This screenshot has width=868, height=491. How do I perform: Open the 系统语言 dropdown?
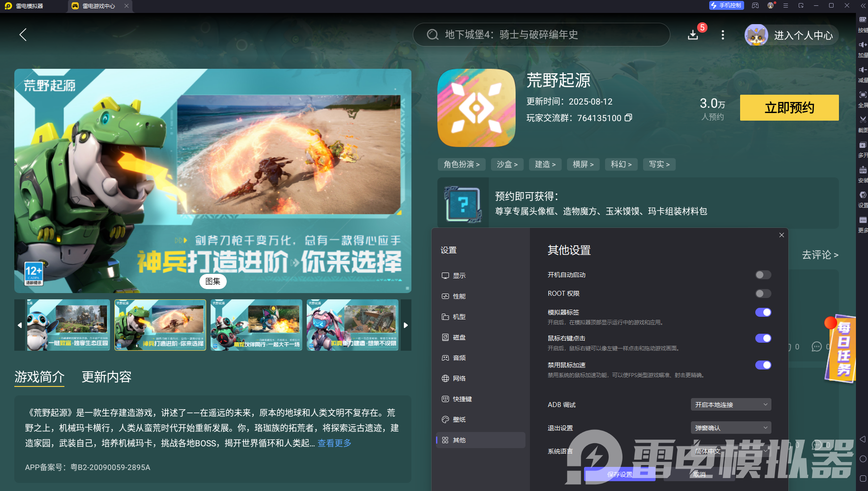(731, 451)
